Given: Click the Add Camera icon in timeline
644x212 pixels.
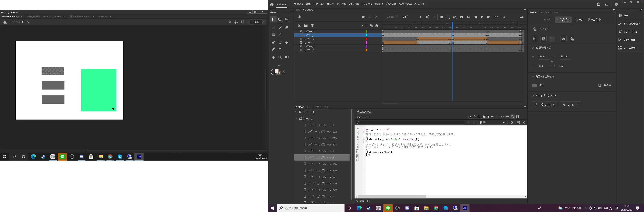Looking at the screenshot, I should [364, 17].
